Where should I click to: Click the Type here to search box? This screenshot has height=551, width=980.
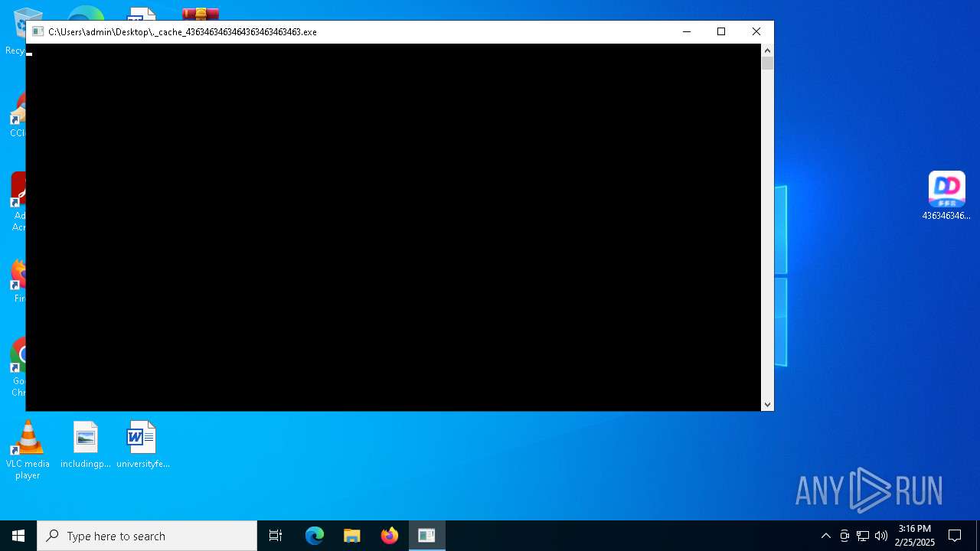click(x=147, y=536)
